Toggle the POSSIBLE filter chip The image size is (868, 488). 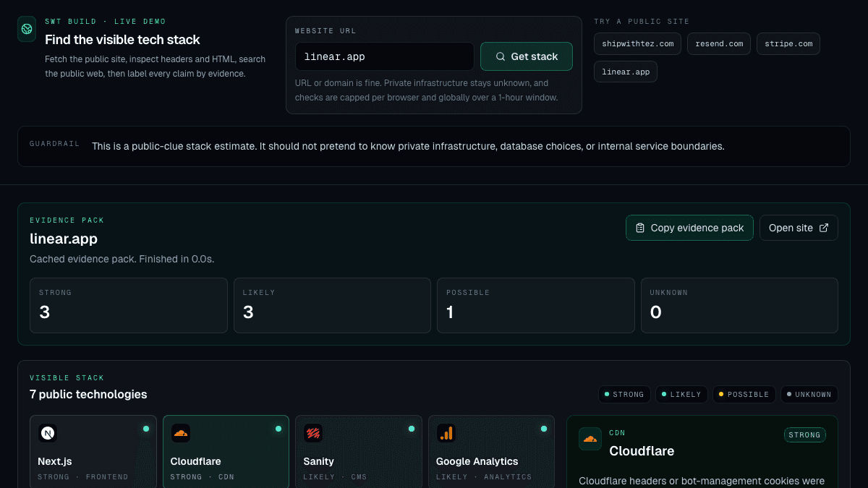pyautogui.click(x=744, y=395)
